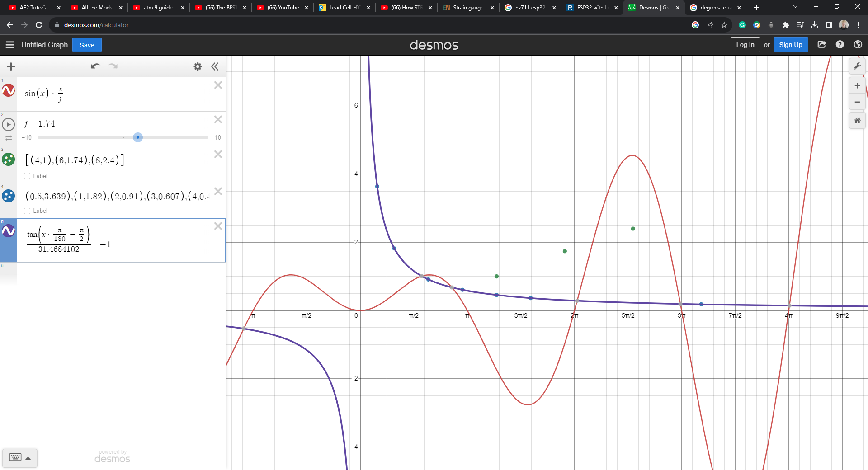Click the Log In button
This screenshot has height=470, width=868.
tap(745, 45)
